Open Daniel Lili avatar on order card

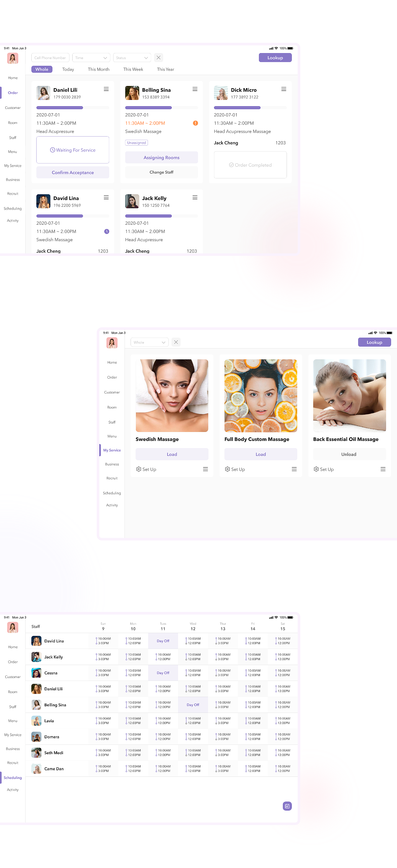tap(43, 93)
